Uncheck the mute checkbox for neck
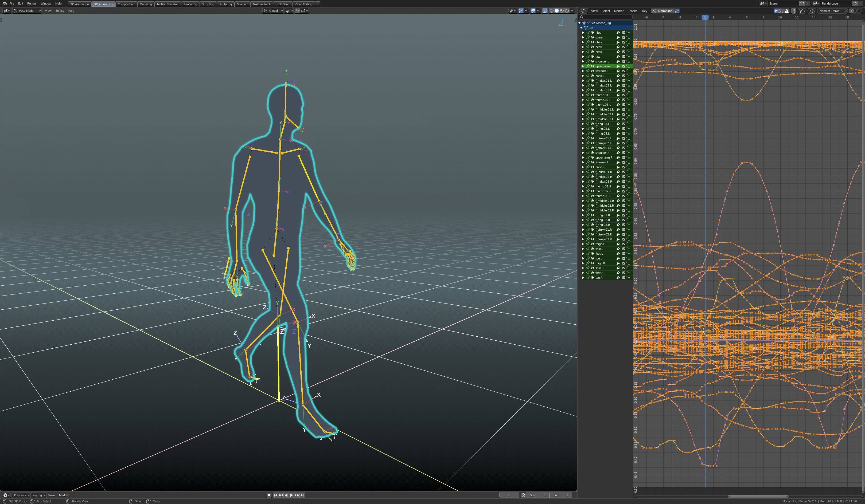Image resolution: width=865 pixels, height=504 pixels. pyautogui.click(x=624, y=47)
